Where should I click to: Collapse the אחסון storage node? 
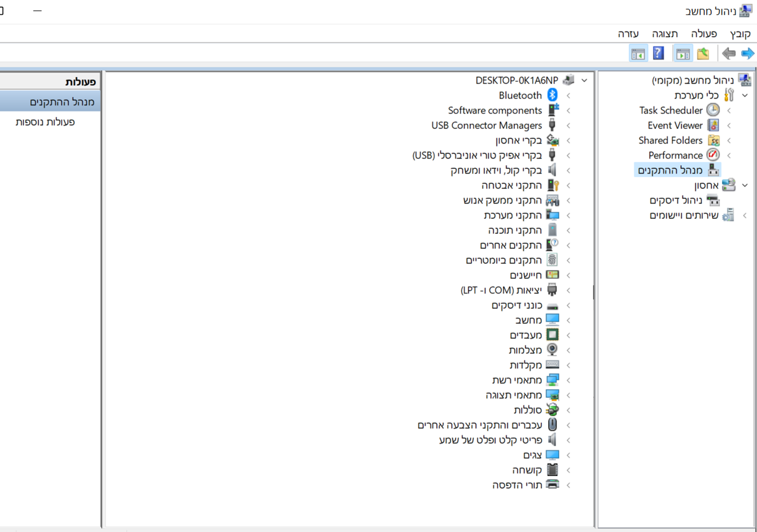[x=745, y=185]
